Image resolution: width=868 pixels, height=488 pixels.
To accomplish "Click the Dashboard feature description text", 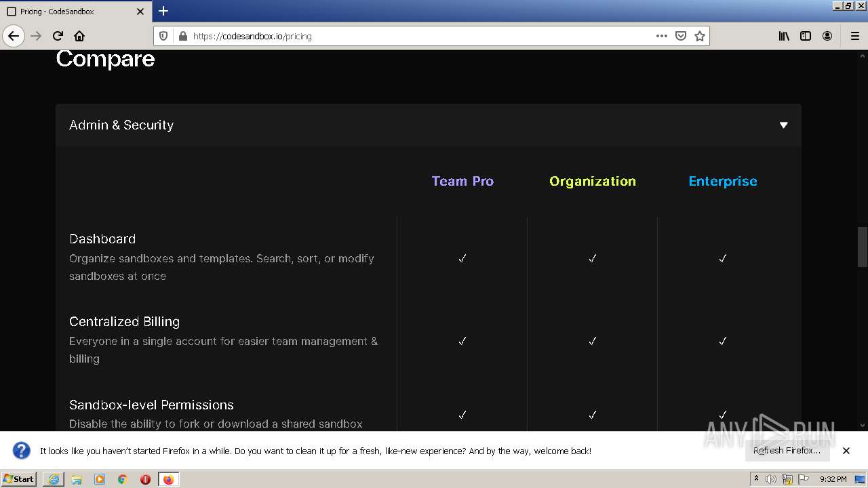I will pyautogui.click(x=222, y=267).
